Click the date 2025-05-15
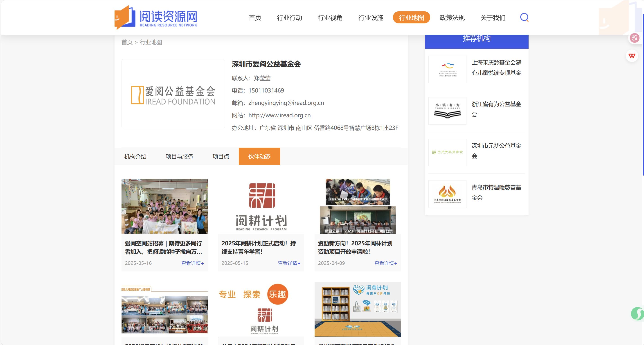This screenshot has height=345, width=644. [235, 263]
